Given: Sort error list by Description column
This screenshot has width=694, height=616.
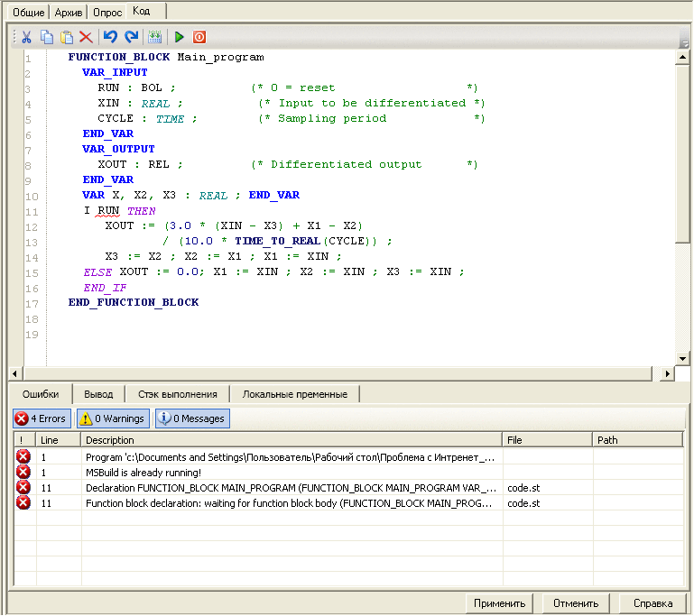Looking at the screenshot, I should (x=291, y=440).
